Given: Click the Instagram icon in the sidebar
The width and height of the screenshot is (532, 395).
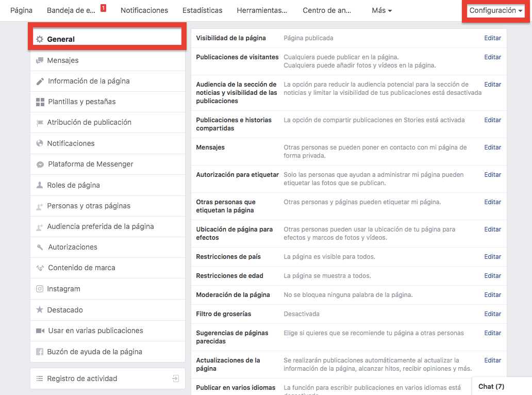Looking at the screenshot, I should click(x=40, y=289).
